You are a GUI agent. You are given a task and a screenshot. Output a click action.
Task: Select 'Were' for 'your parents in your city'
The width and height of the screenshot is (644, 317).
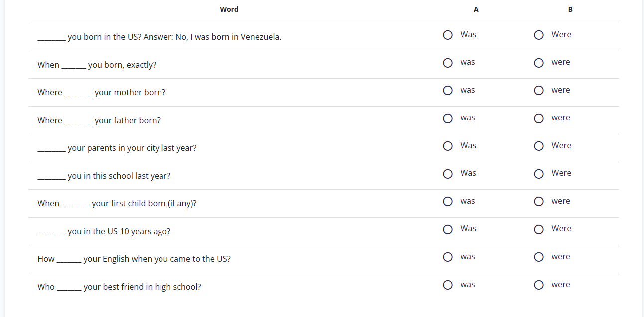click(539, 146)
